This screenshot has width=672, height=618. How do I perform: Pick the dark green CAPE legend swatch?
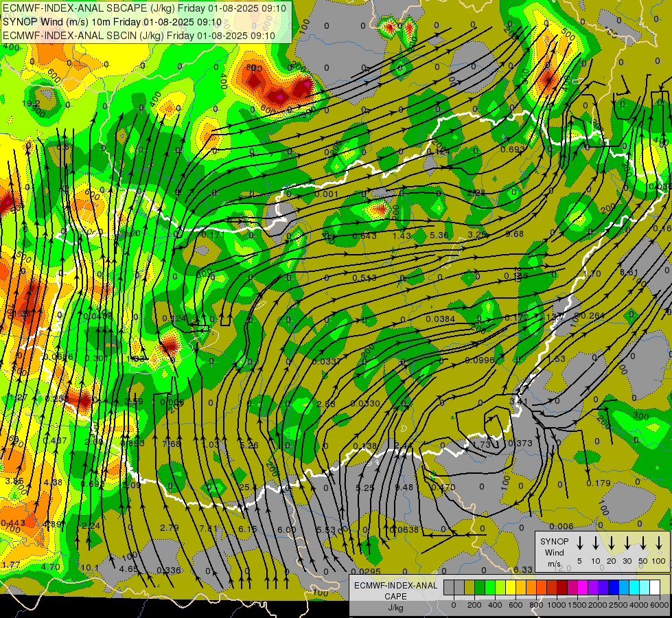[480, 588]
